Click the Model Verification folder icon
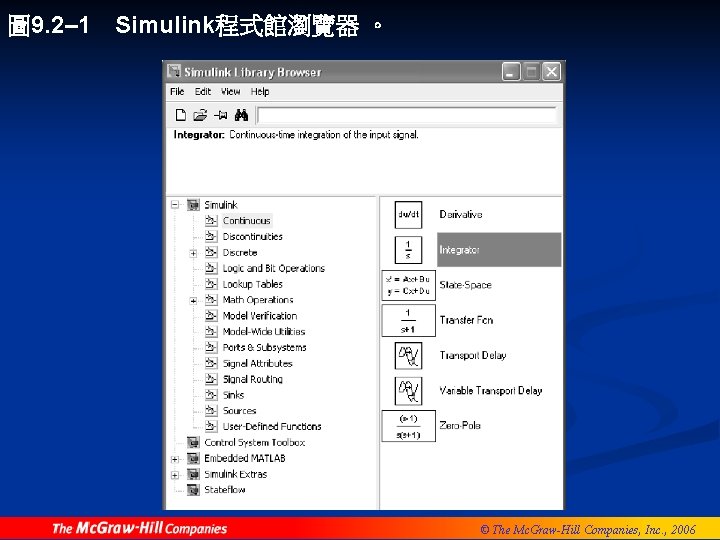The height and width of the screenshot is (540, 720). coord(211,315)
